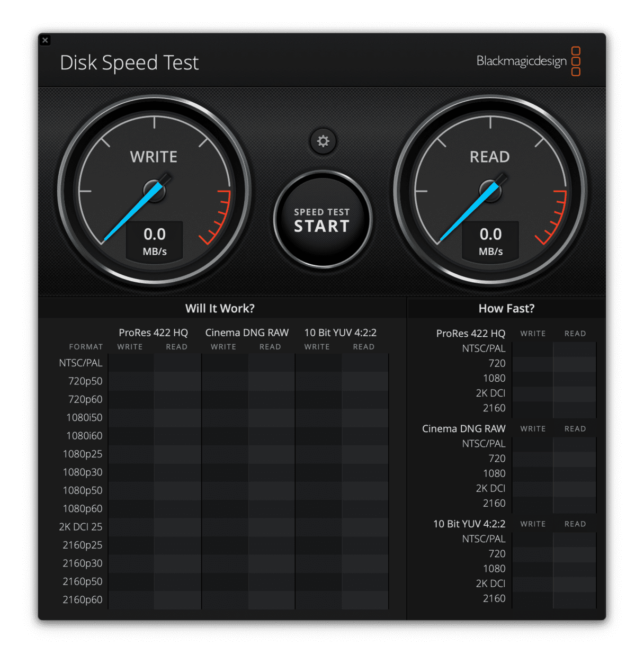Select the READ gauge 0.0 MB/s readout
The image size is (644, 664).
(490, 241)
